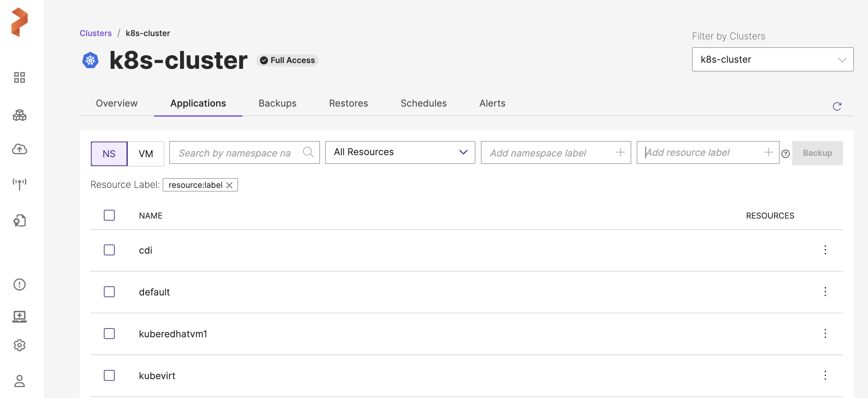Open the alert exclamation circle sidebar icon

(x=20, y=284)
